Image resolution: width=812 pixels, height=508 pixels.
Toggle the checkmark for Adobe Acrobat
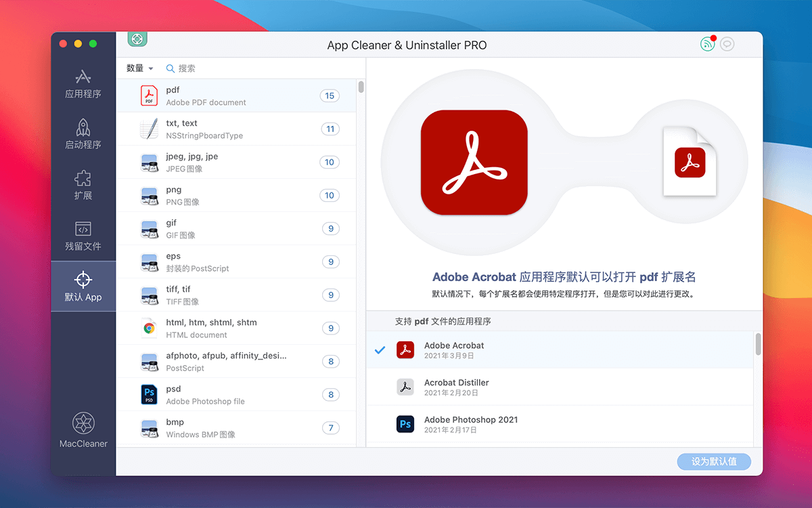point(380,350)
